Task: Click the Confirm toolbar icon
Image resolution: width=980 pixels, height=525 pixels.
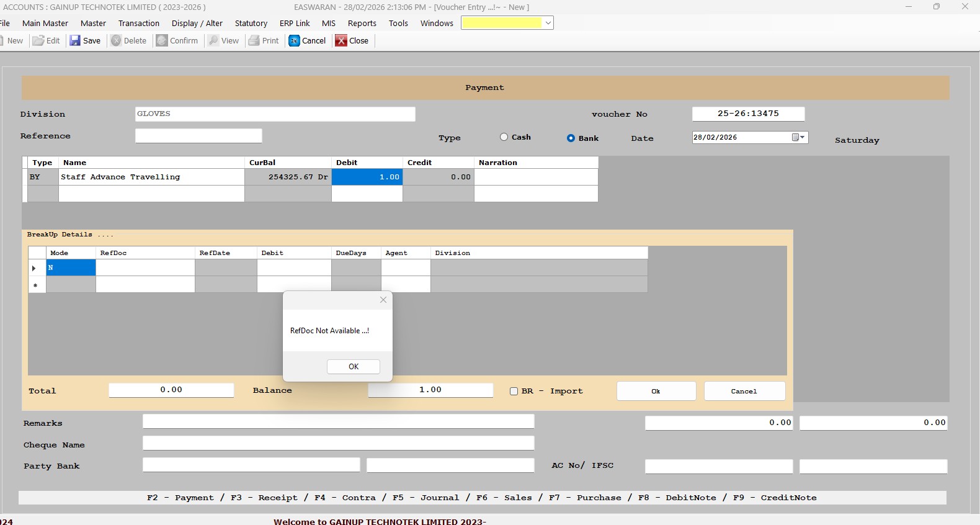Action: click(x=162, y=41)
